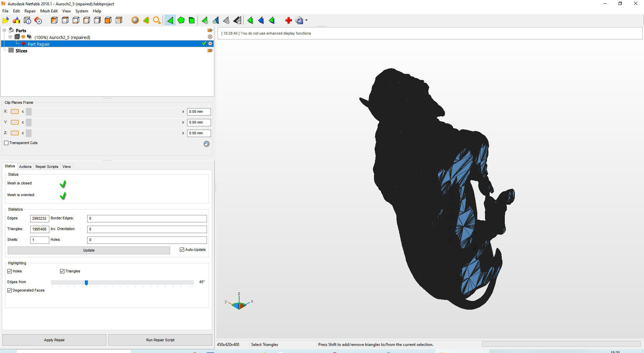Image resolution: width=644 pixels, height=353 pixels.
Task: Open the File menu
Action: 5,11
